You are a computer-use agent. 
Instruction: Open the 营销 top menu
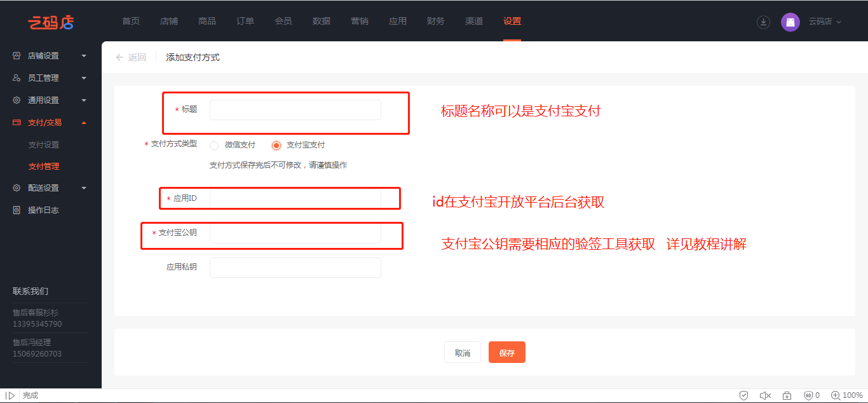[x=360, y=21]
